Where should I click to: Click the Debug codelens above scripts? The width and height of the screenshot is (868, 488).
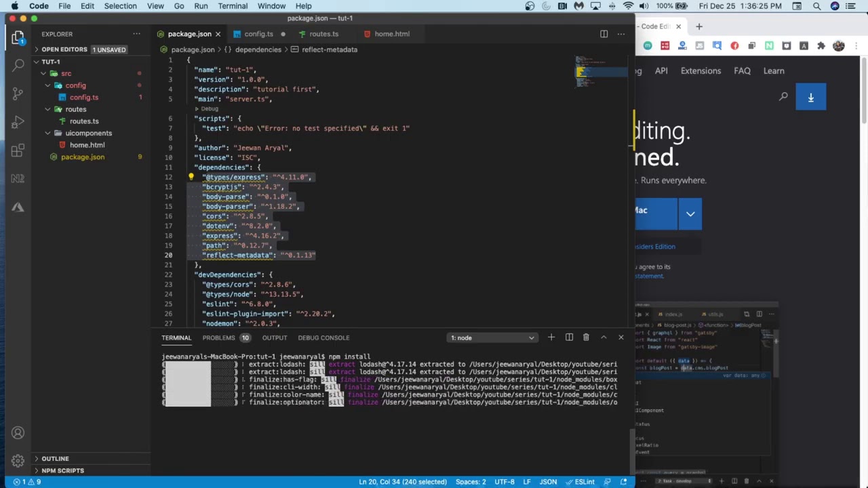(209, 109)
